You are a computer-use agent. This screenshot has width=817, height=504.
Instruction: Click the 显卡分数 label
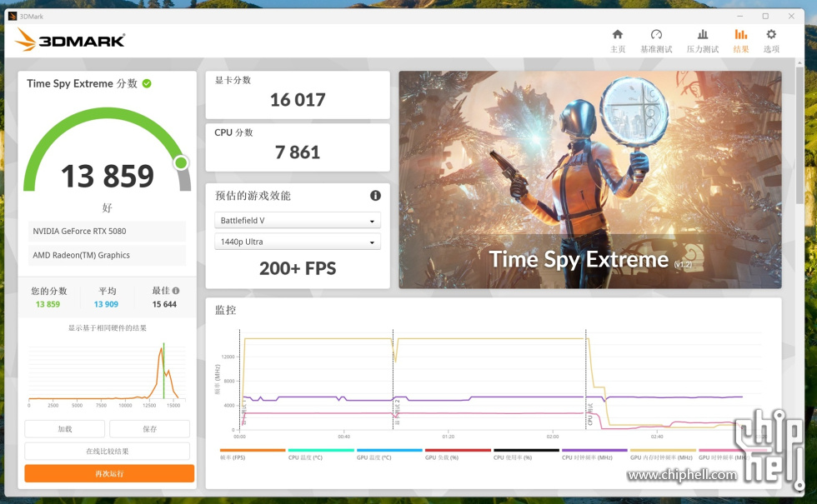(x=233, y=80)
